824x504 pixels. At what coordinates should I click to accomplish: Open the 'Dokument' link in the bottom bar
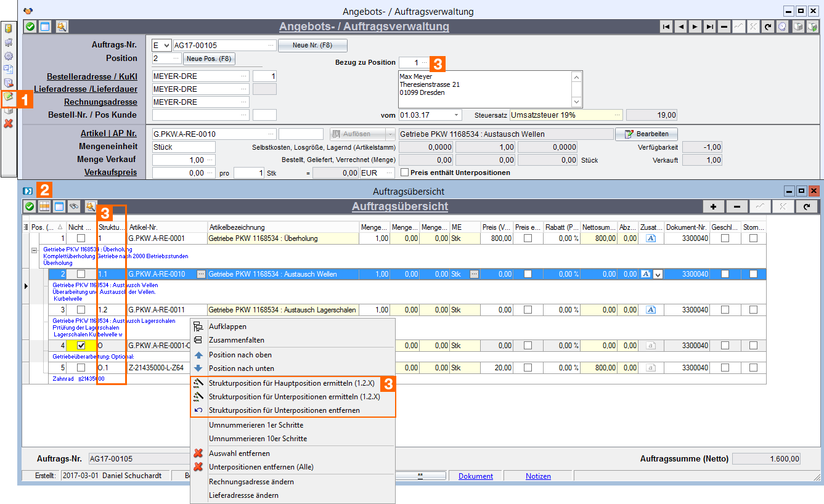(x=476, y=476)
